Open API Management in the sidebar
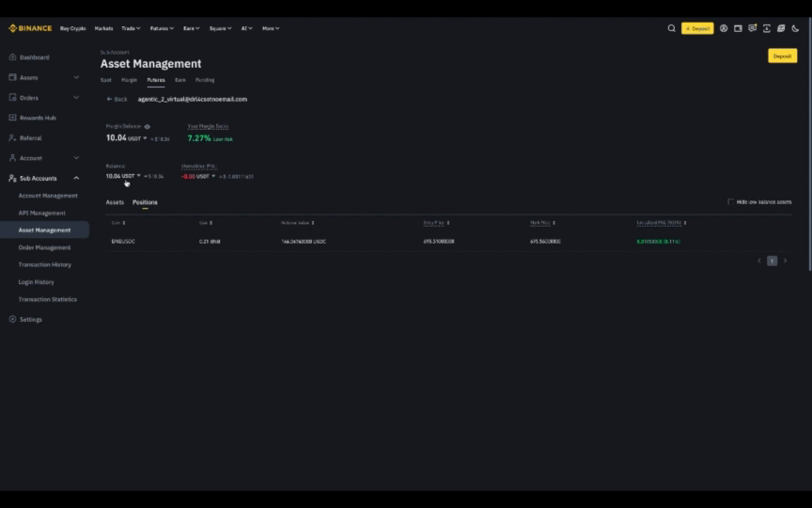This screenshot has width=812, height=508. coord(44,213)
